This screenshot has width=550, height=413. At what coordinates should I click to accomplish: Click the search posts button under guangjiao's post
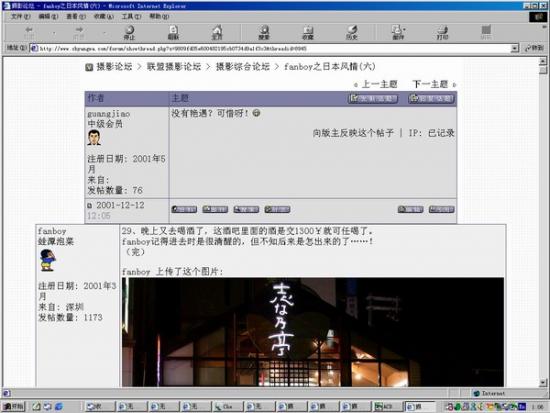coord(246,209)
